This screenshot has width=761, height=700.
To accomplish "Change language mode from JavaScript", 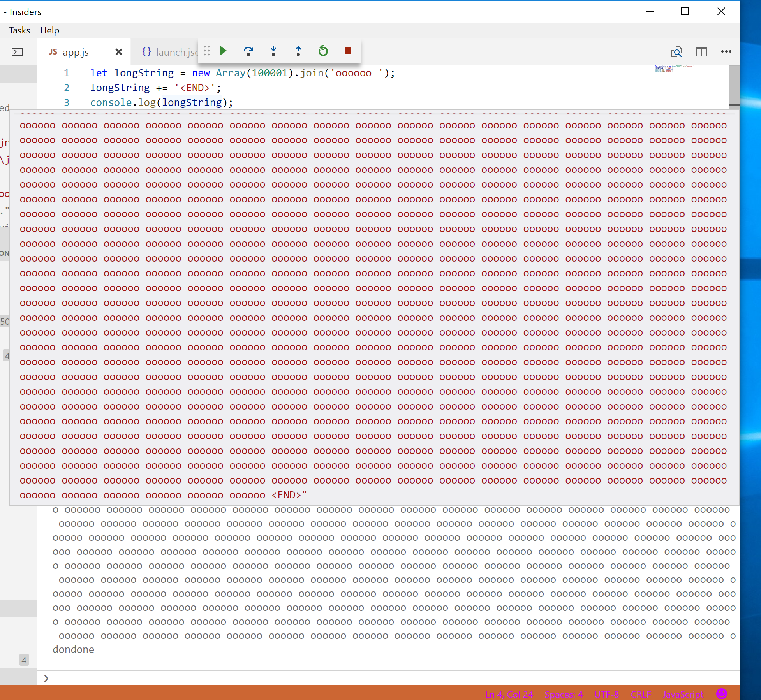I will [x=683, y=694].
